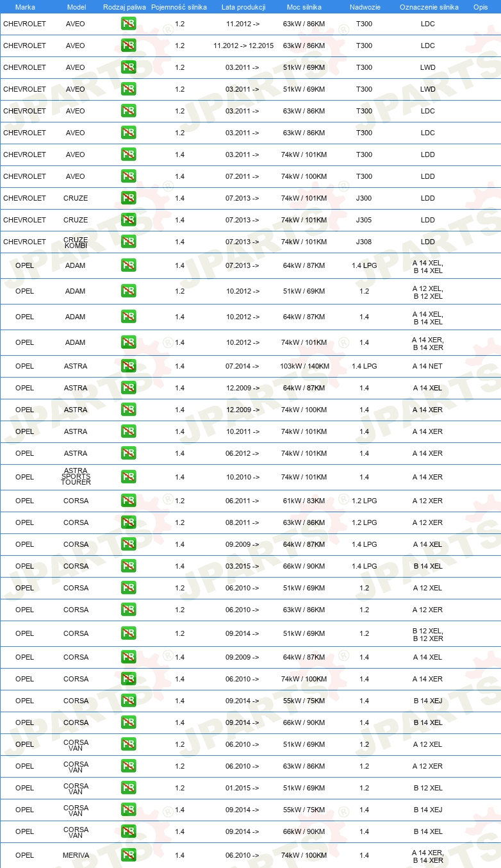Select the J300 body cell
501x868 pixels.
pos(364,198)
